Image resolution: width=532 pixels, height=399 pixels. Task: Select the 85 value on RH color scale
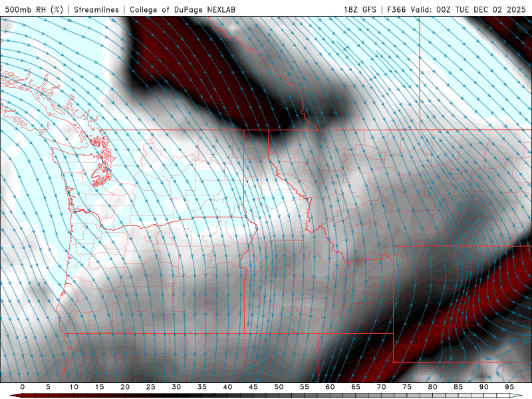pyautogui.click(x=458, y=387)
